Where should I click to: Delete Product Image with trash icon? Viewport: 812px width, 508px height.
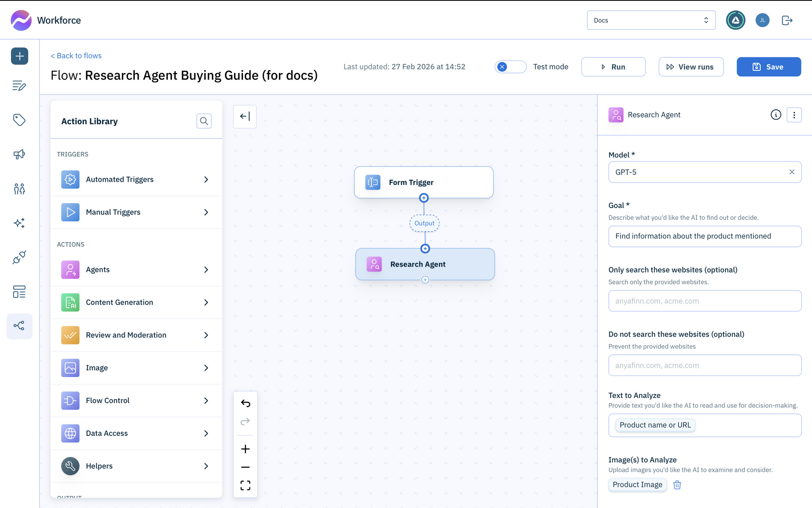(677, 485)
